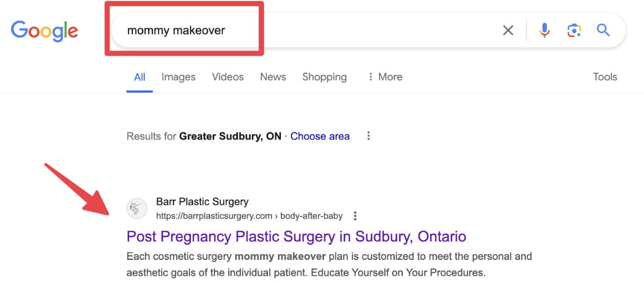Switch to the Images tab
This screenshot has width=644, height=282.
click(178, 77)
